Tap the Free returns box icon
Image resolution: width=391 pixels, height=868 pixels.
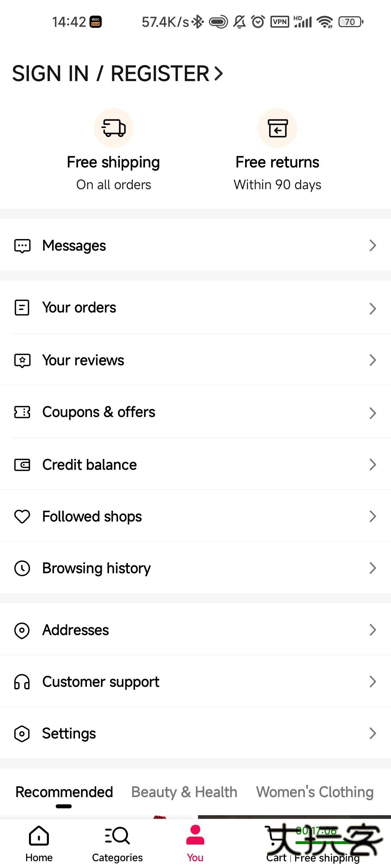[277, 128]
